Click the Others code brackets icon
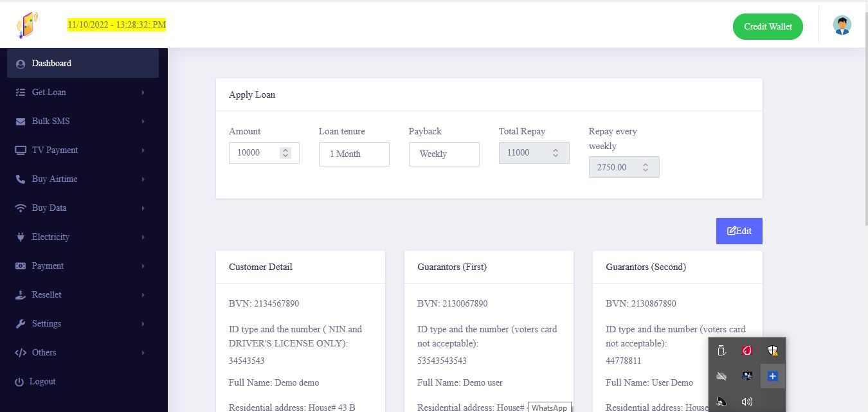Viewport: 868px width, 412px height. [21, 353]
